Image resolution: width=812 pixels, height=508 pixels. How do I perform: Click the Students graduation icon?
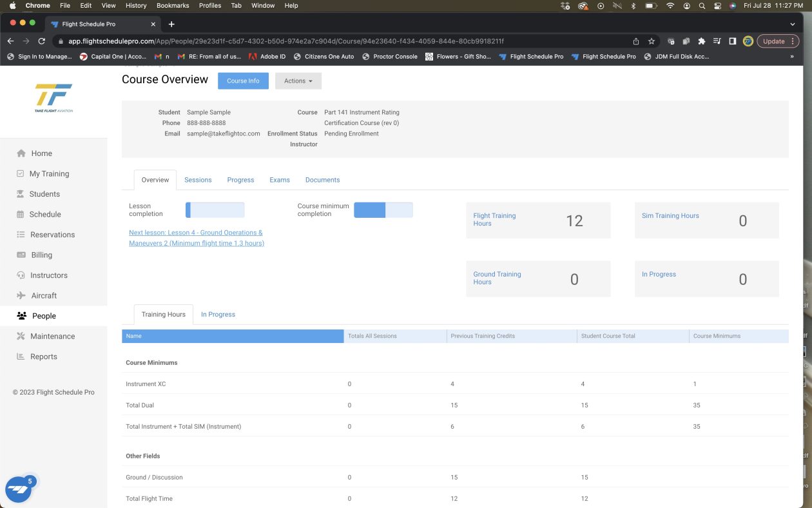click(21, 194)
